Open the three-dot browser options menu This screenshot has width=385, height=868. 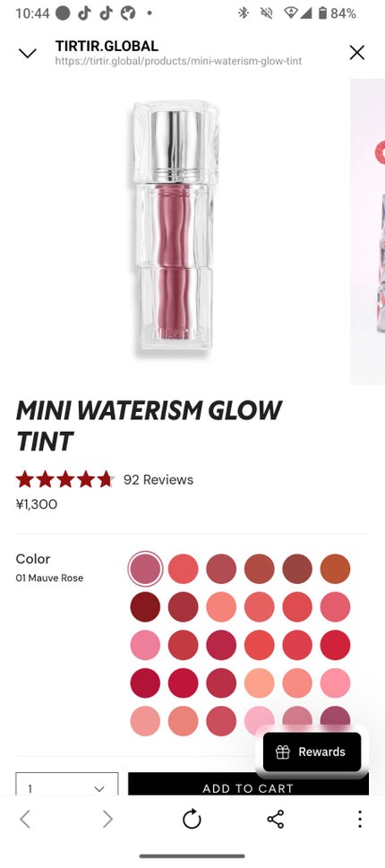coord(360,819)
